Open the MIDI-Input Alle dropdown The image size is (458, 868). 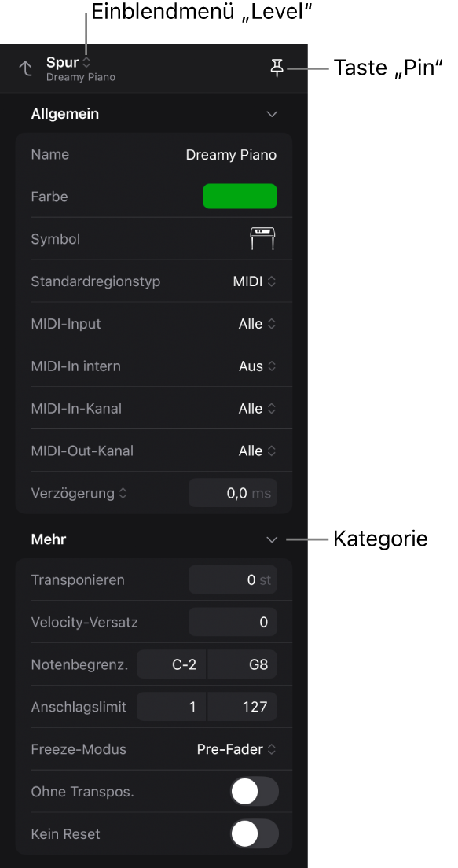click(257, 324)
